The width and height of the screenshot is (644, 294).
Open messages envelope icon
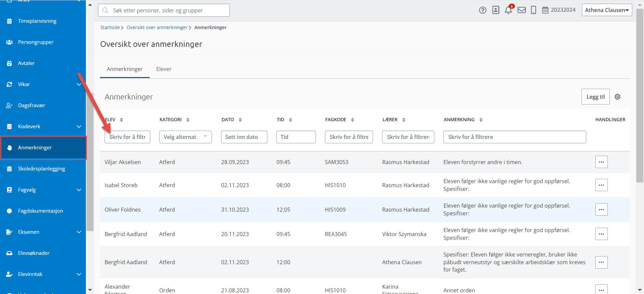pos(522,10)
